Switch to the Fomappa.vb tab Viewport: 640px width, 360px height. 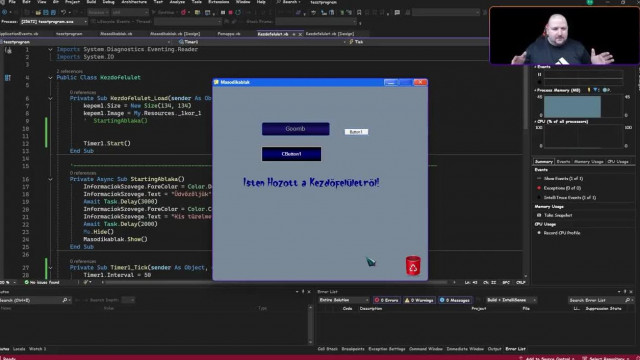pos(229,34)
